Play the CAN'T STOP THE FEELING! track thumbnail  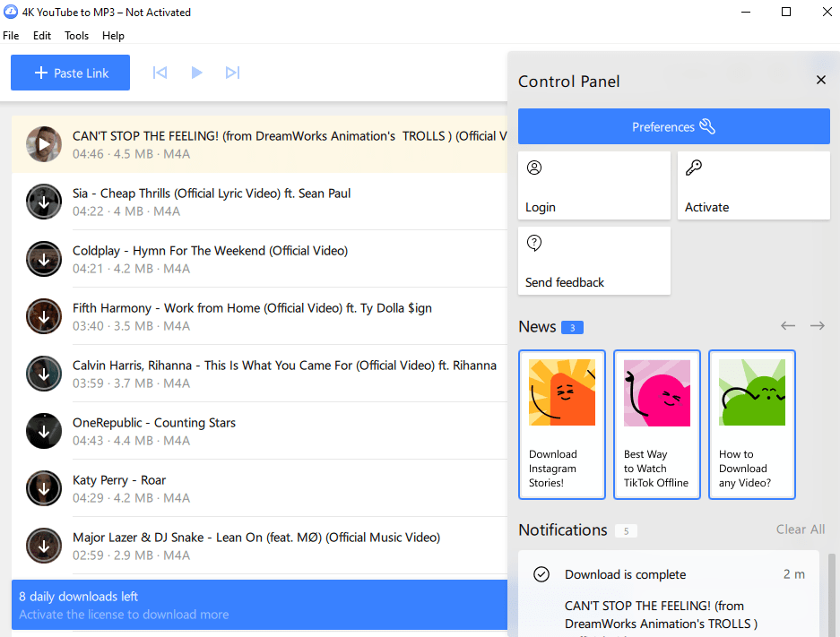[43, 144]
